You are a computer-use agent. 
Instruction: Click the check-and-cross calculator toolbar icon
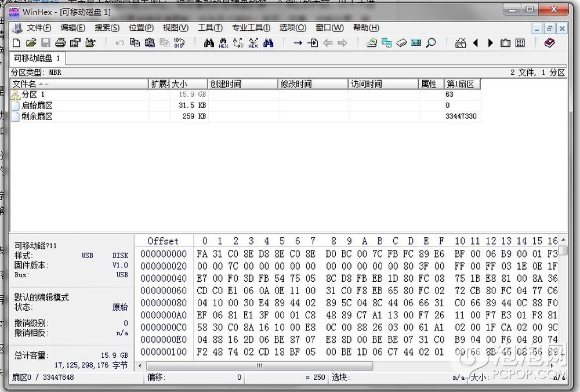click(461, 43)
